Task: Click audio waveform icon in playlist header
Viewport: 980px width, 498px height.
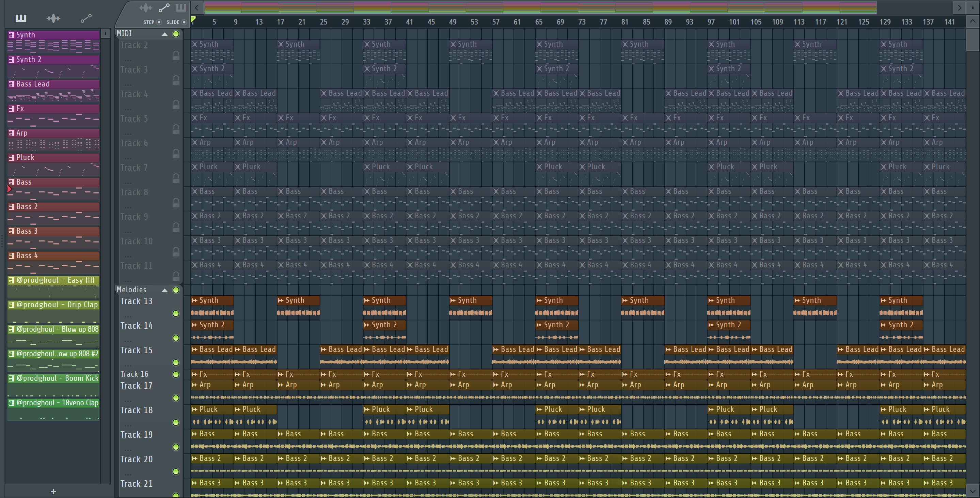Action: 145,7
